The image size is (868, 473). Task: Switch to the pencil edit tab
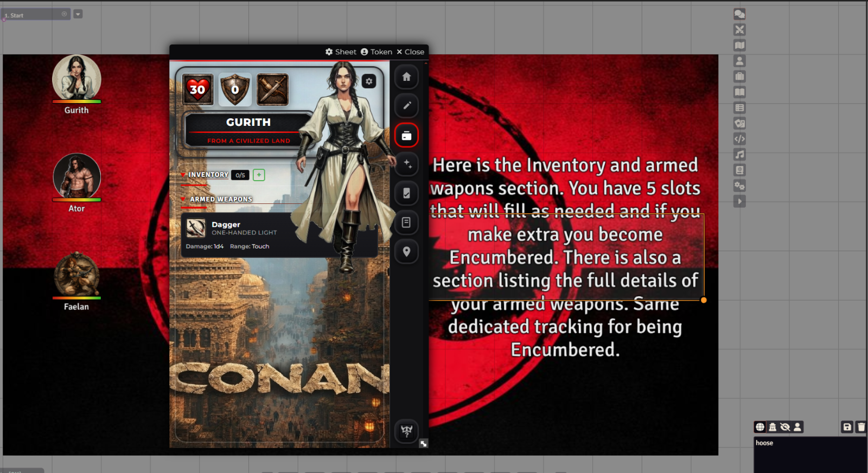coord(406,106)
